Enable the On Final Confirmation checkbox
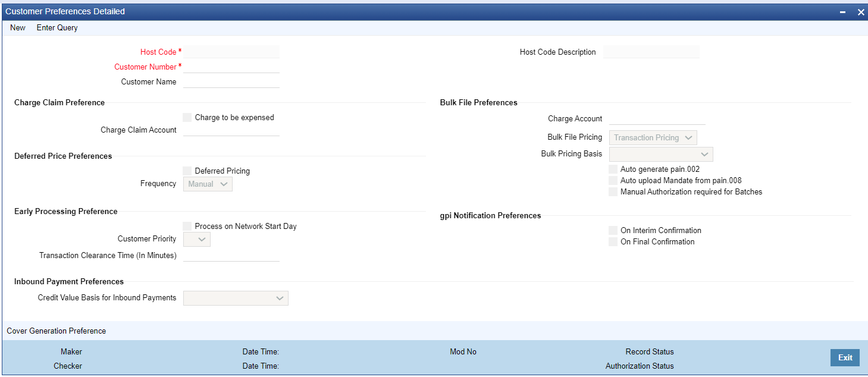This screenshot has width=868, height=377. (x=613, y=242)
